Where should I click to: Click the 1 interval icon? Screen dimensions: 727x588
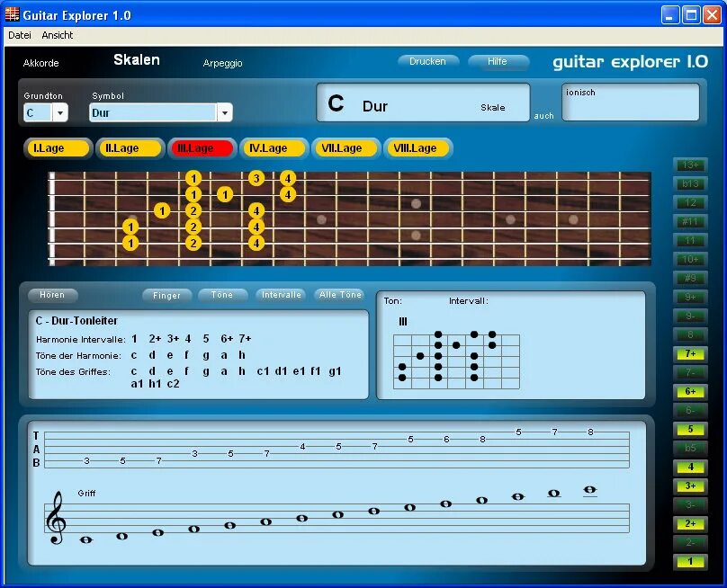(x=689, y=561)
